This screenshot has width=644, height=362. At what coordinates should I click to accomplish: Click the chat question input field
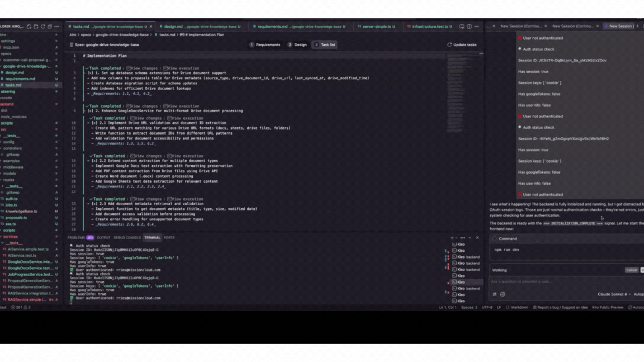559,282
